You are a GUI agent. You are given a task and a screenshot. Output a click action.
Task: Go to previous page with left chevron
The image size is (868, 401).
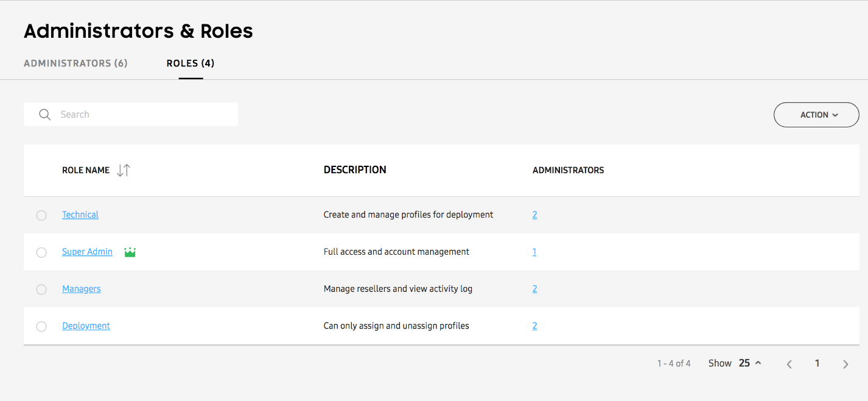[x=789, y=364]
